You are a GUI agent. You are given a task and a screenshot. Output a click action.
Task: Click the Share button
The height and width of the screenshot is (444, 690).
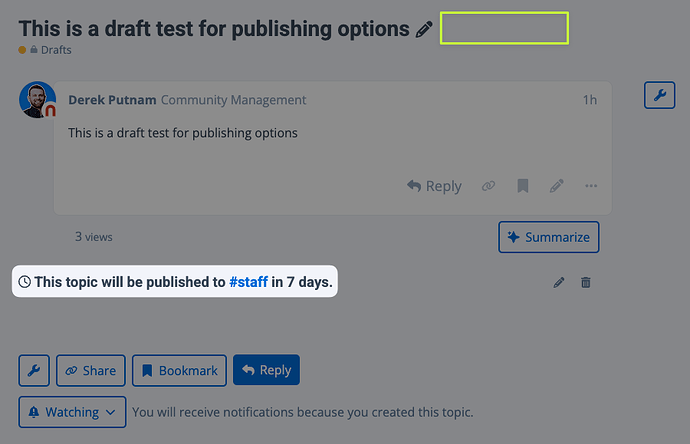[x=91, y=371]
